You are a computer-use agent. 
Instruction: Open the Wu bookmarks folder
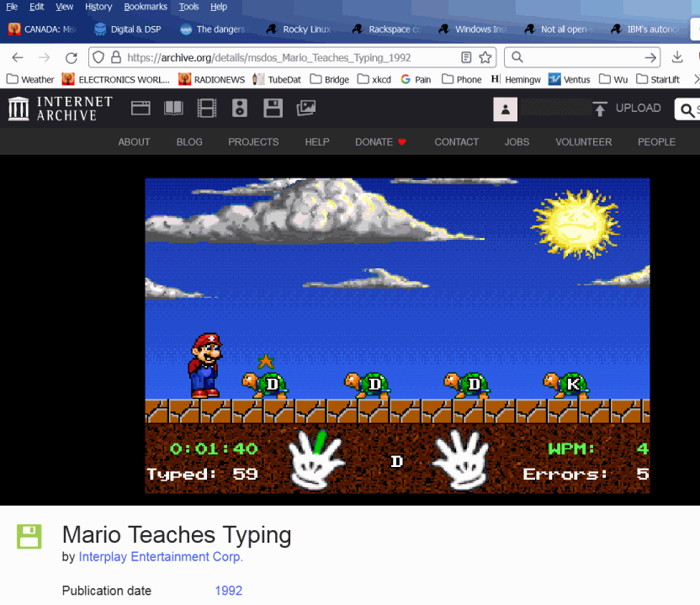tap(613, 79)
